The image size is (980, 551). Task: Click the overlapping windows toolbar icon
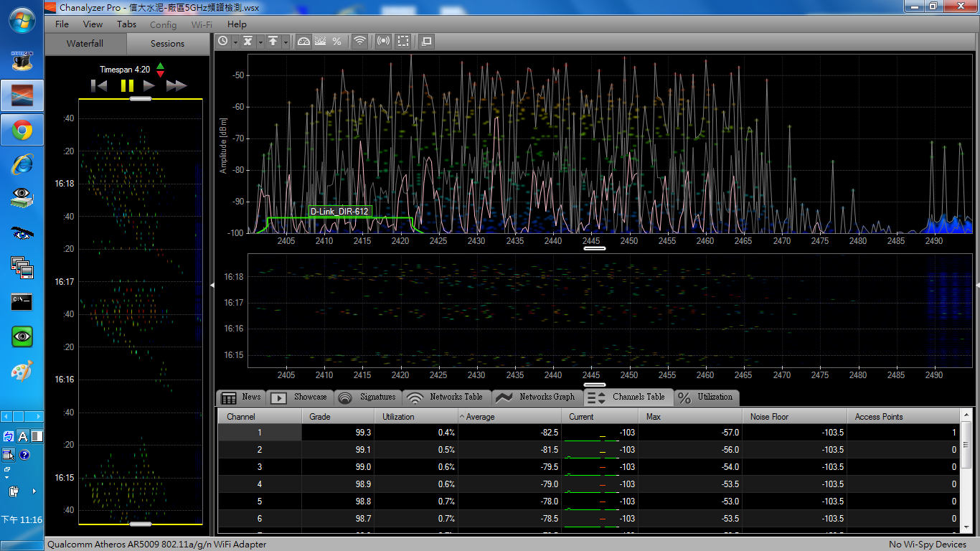click(427, 42)
